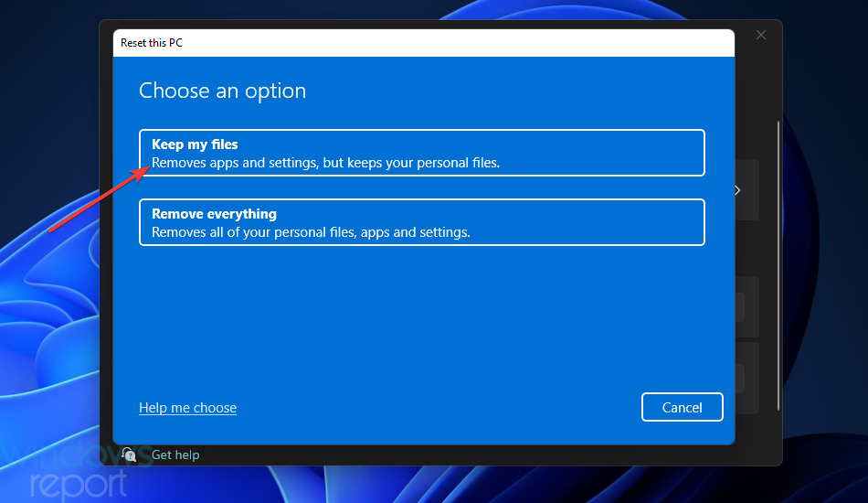Choose the Keep my files option
The image size is (868, 503).
(422, 153)
